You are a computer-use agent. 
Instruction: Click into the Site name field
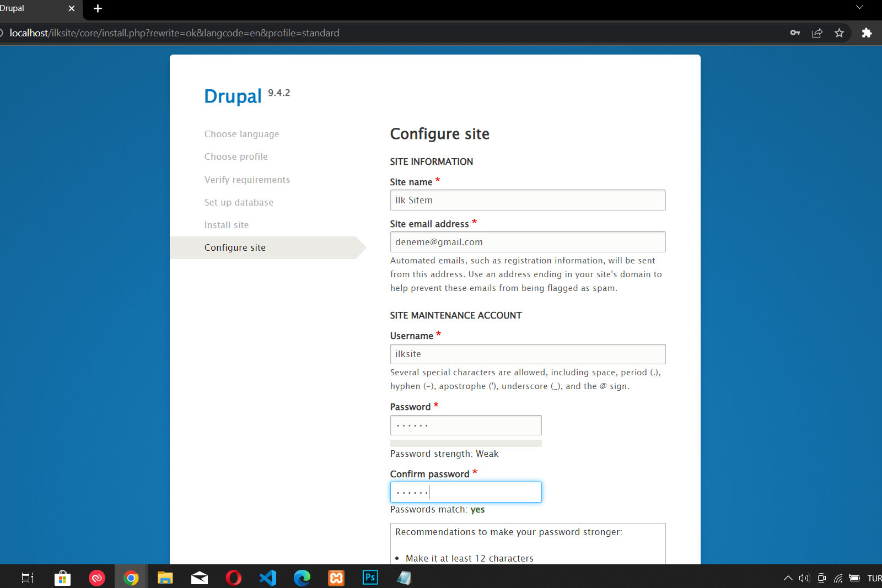pos(528,200)
